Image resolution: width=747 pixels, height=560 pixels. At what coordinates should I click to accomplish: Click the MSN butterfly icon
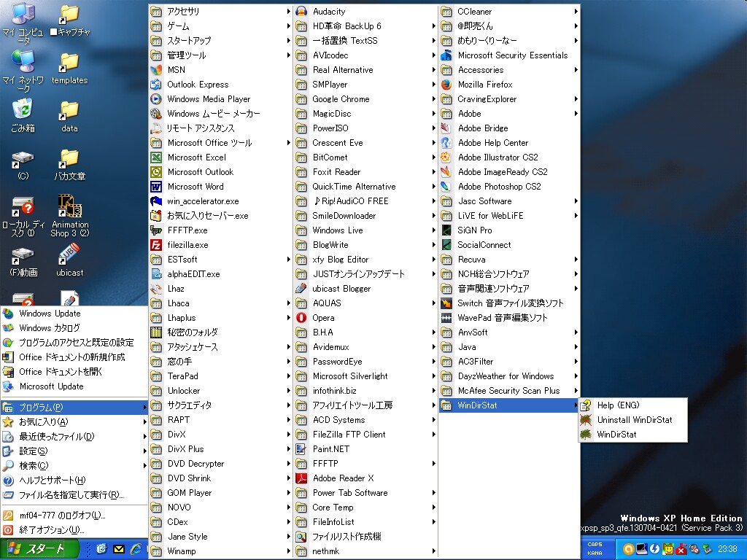(156, 69)
